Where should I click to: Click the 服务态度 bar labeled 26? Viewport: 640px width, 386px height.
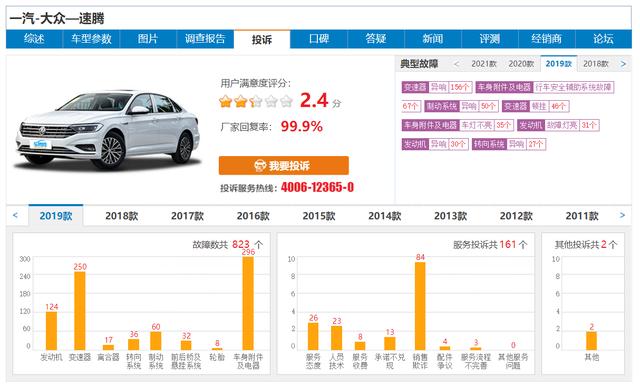point(313,336)
